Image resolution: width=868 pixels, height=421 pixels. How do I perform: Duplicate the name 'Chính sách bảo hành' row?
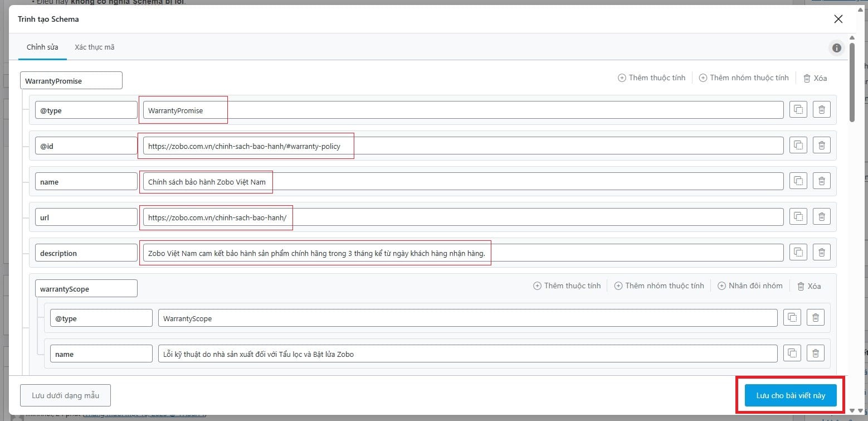click(798, 181)
